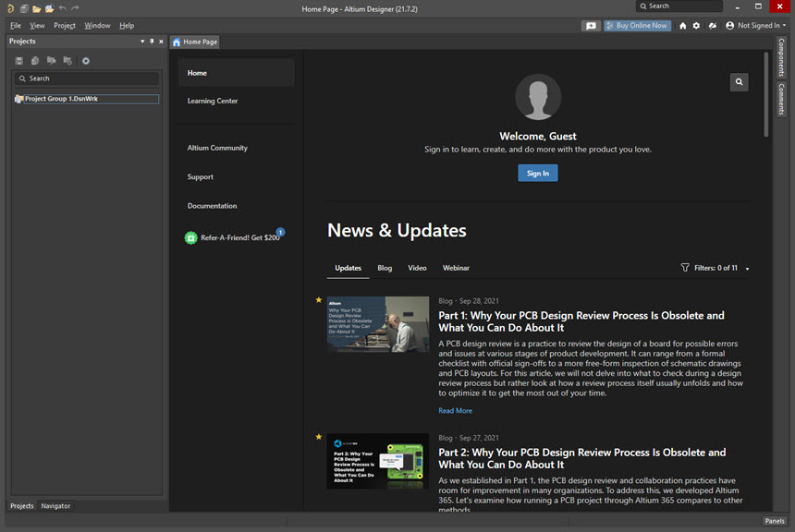The height and width of the screenshot is (532, 795).
Task: Click Part 2 article thumbnail image
Action: tap(378, 461)
